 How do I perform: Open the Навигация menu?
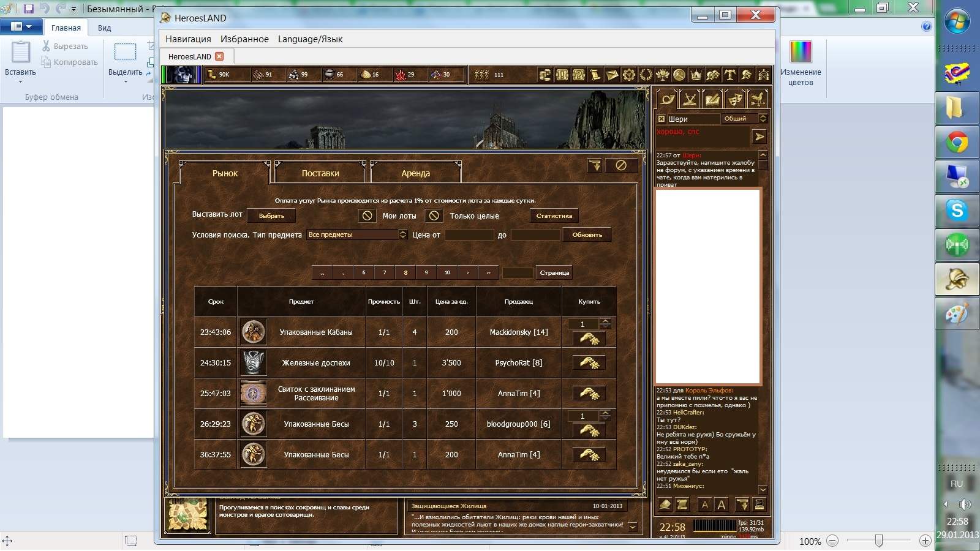click(188, 39)
